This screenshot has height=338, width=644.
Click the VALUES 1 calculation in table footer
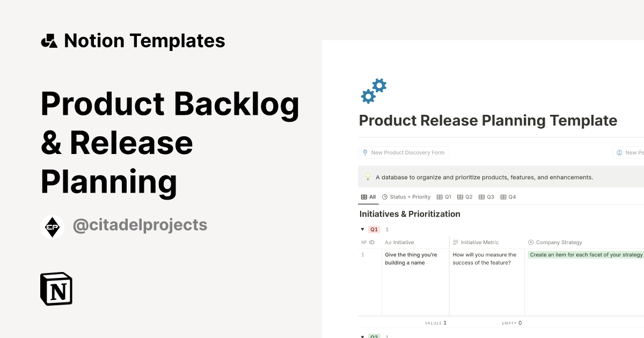pyautogui.click(x=436, y=322)
